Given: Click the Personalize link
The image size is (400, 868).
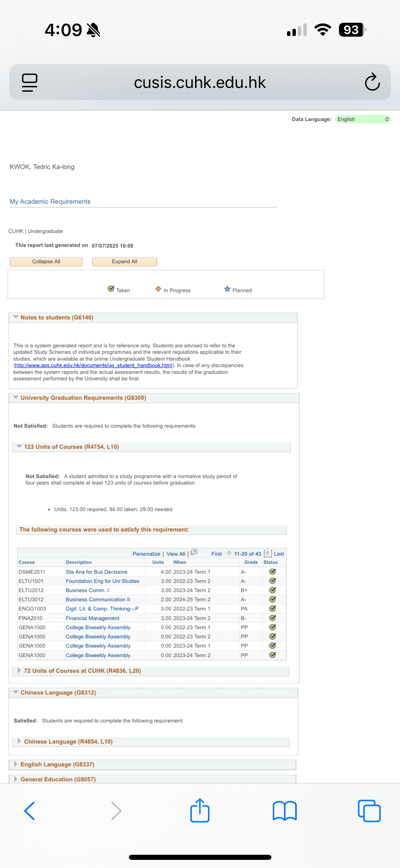Looking at the screenshot, I should coord(146,554).
